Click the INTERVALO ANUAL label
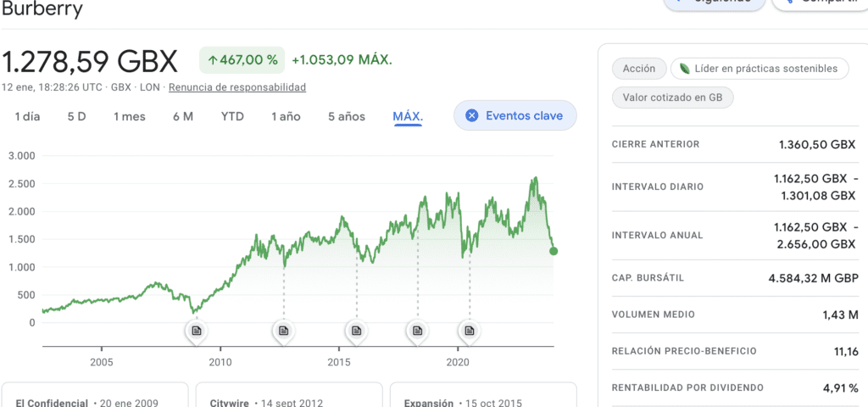 tap(657, 236)
